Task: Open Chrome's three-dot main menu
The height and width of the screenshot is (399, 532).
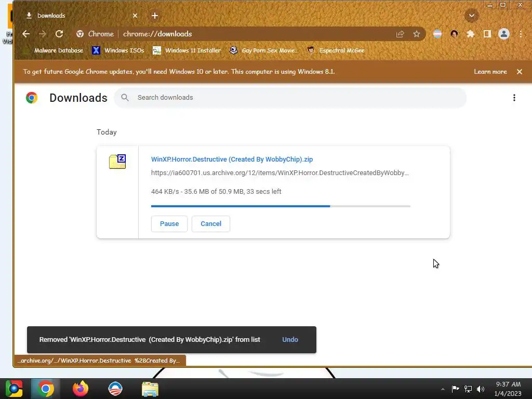Action: click(x=521, y=34)
